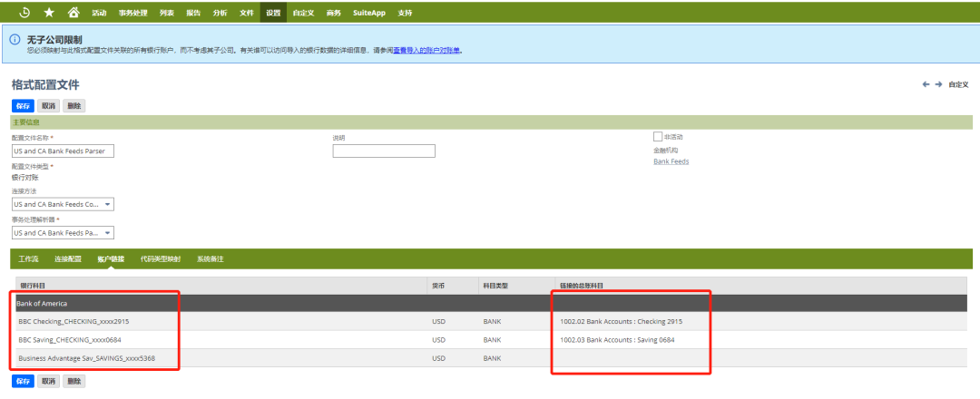
Task: Click into the 说明 text field
Action: tap(384, 151)
